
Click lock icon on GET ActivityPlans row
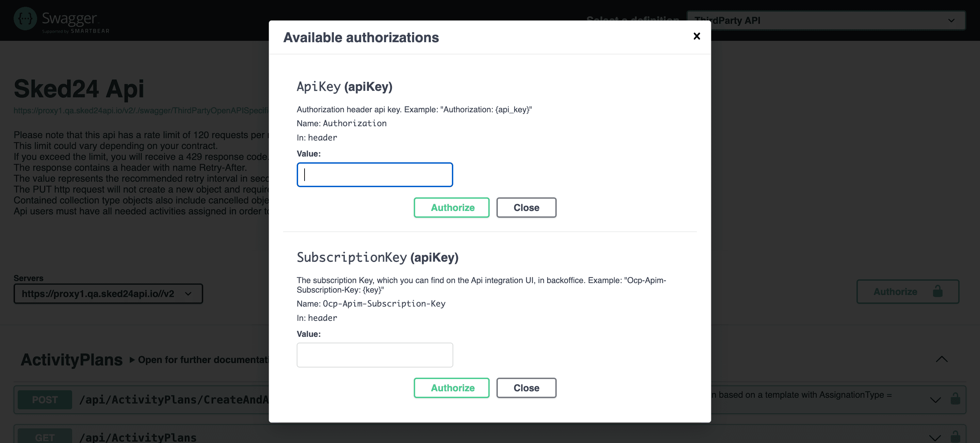pos(955,437)
